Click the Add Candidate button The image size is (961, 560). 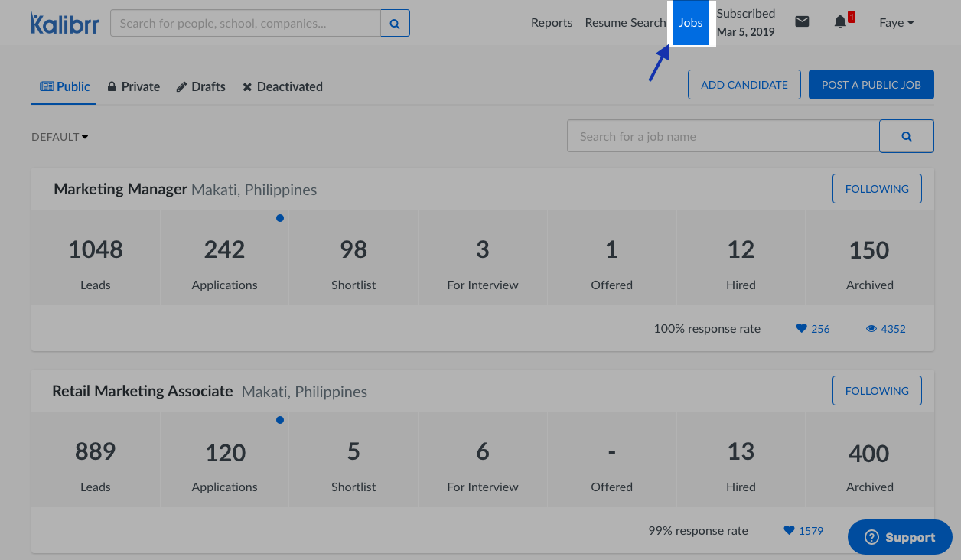[x=744, y=85]
